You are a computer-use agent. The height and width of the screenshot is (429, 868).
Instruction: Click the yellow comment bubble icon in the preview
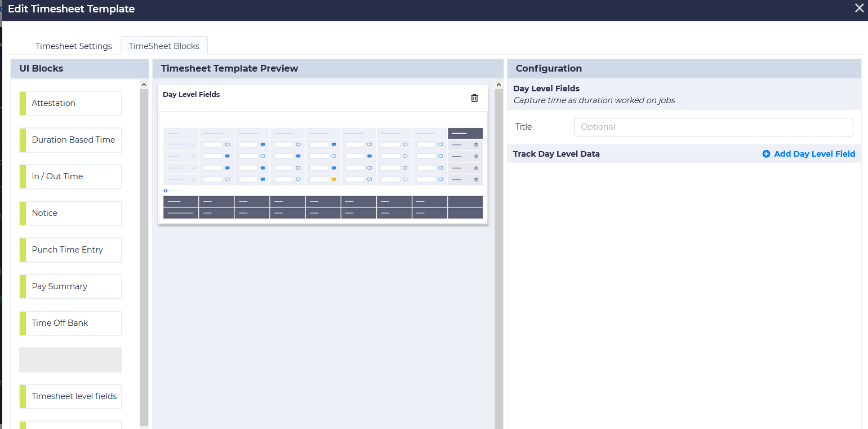point(334,179)
